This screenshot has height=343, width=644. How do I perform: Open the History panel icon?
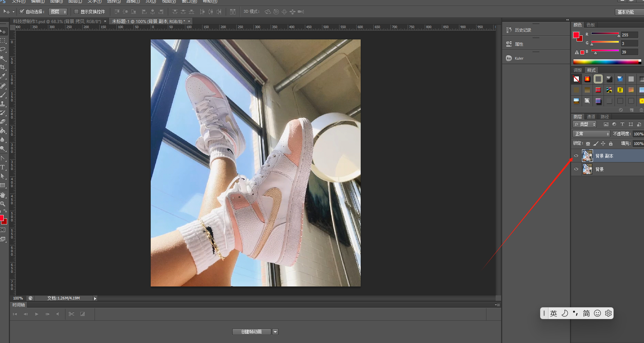tap(509, 30)
